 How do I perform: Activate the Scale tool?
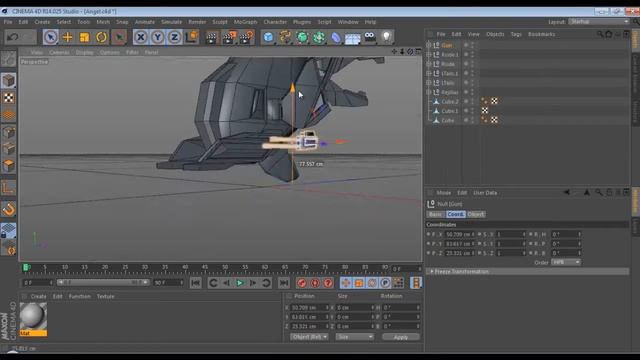tap(84, 37)
